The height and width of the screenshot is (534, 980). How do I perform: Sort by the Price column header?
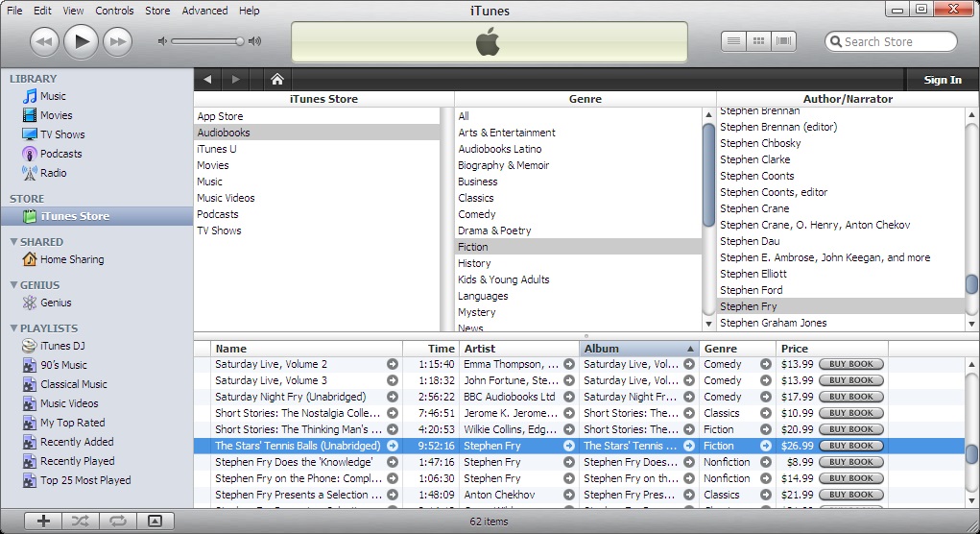click(x=831, y=349)
